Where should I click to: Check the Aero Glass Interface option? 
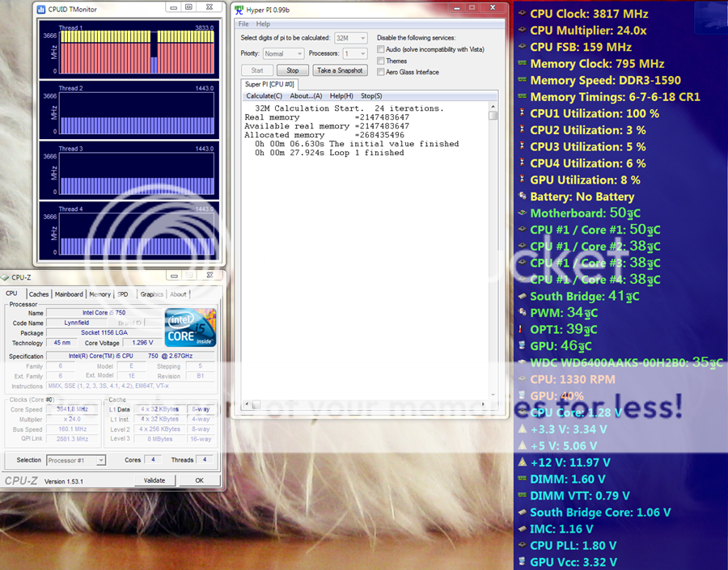381,72
